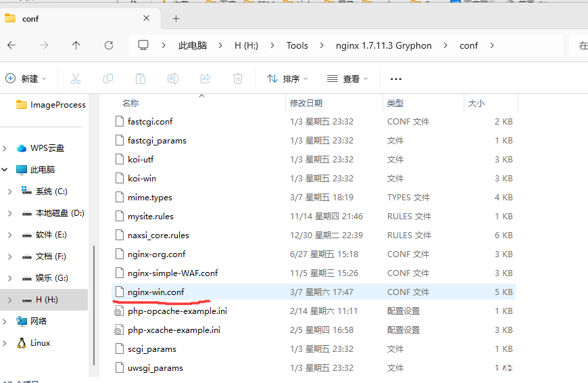Add a new tab with plus button

coord(176,18)
